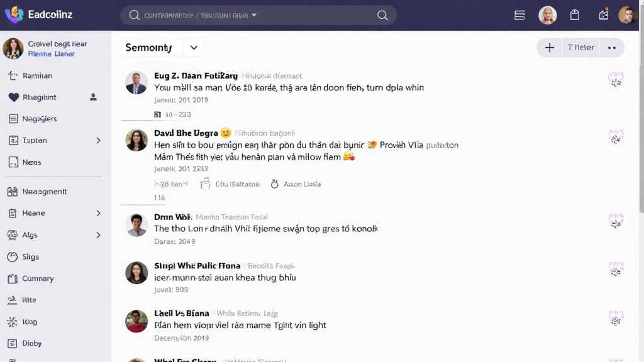Open the more options dots button
This screenshot has height=362, width=644.
pyautogui.click(x=611, y=48)
